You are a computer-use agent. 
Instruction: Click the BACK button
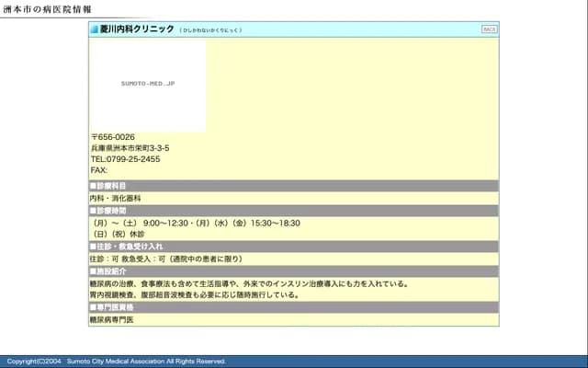(489, 29)
